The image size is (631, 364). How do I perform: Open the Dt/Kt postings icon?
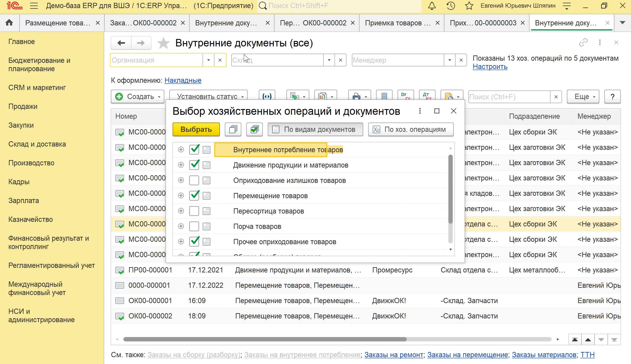click(427, 97)
